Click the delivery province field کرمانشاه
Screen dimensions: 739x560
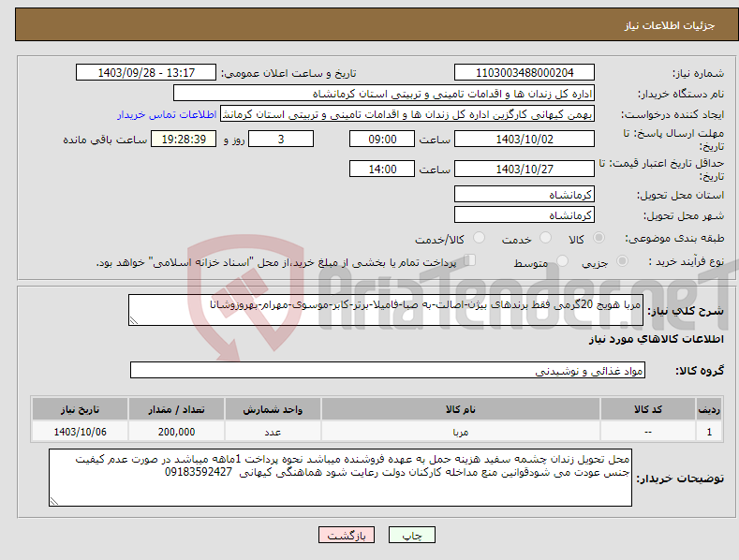(x=525, y=194)
